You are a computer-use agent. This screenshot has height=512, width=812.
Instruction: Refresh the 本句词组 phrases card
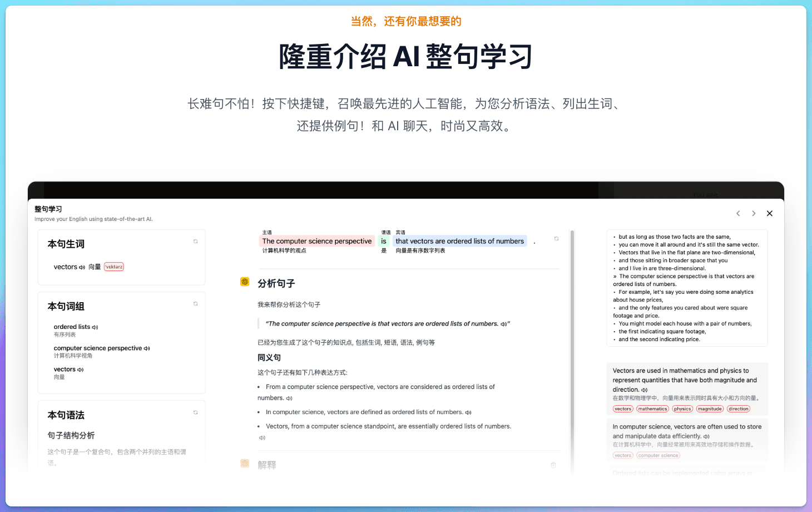(x=196, y=304)
